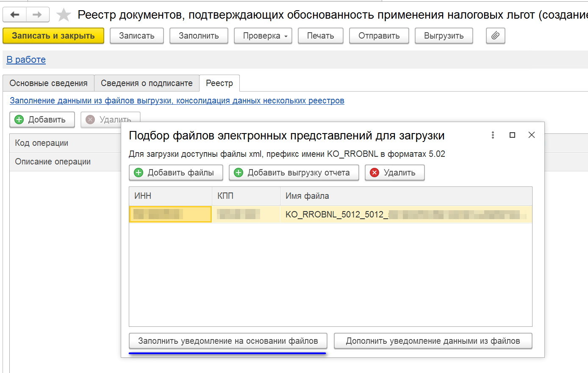Open the В работе status link
588x373 pixels.
[26, 60]
